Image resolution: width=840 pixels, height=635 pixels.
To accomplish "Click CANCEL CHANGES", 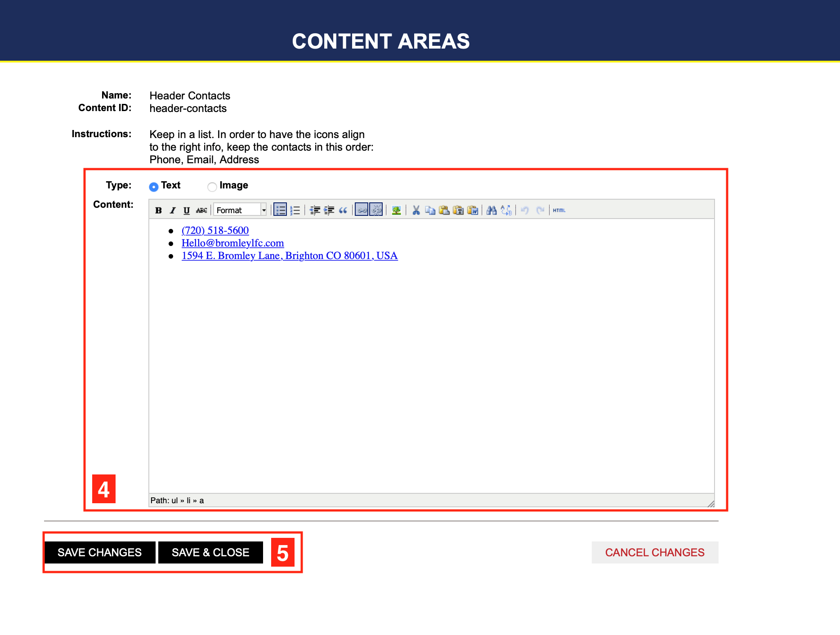I will [655, 552].
